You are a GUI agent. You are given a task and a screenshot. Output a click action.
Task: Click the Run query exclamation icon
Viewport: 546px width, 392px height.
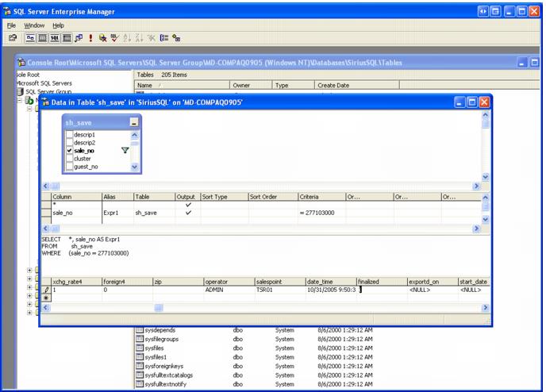(91, 37)
